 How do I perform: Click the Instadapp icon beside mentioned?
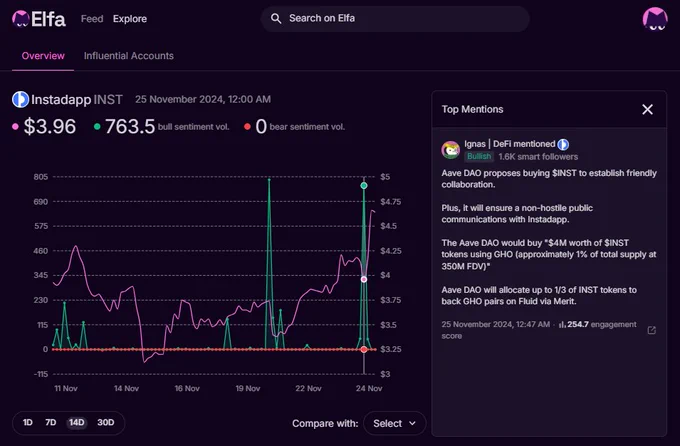pyautogui.click(x=563, y=144)
